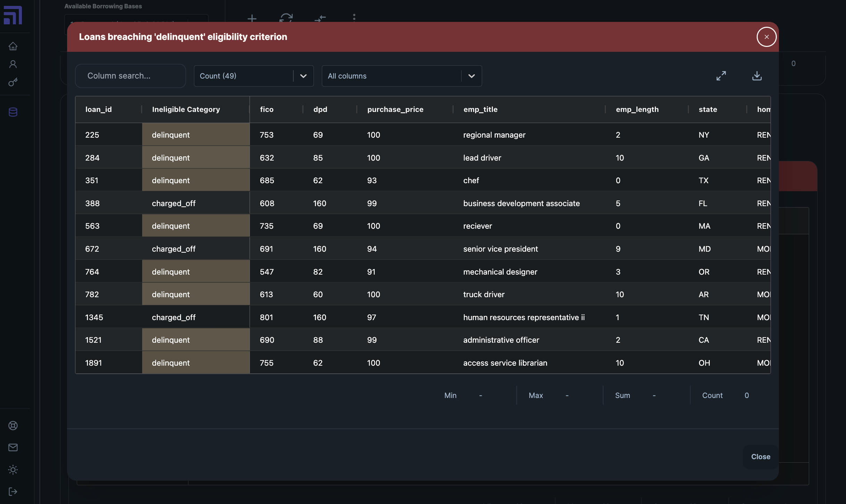Click the key icon in sidebar
846x504 pixels.
[13, 82]
